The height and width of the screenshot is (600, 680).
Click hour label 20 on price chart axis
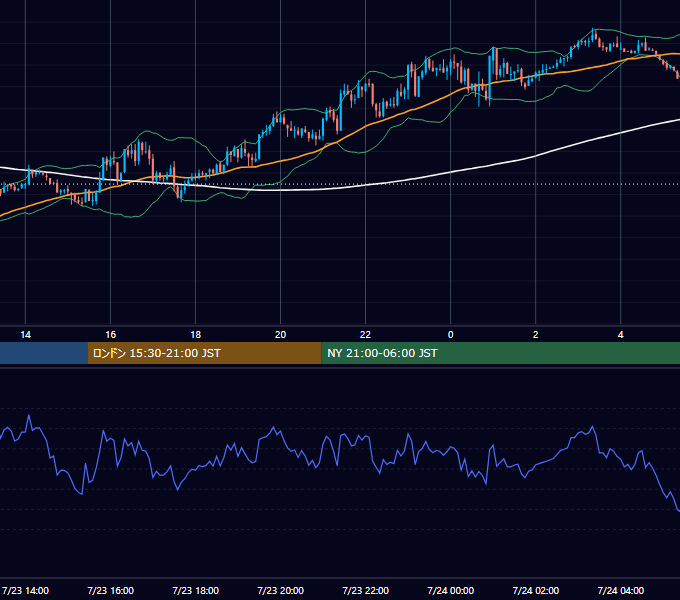(x=281, y=335)
